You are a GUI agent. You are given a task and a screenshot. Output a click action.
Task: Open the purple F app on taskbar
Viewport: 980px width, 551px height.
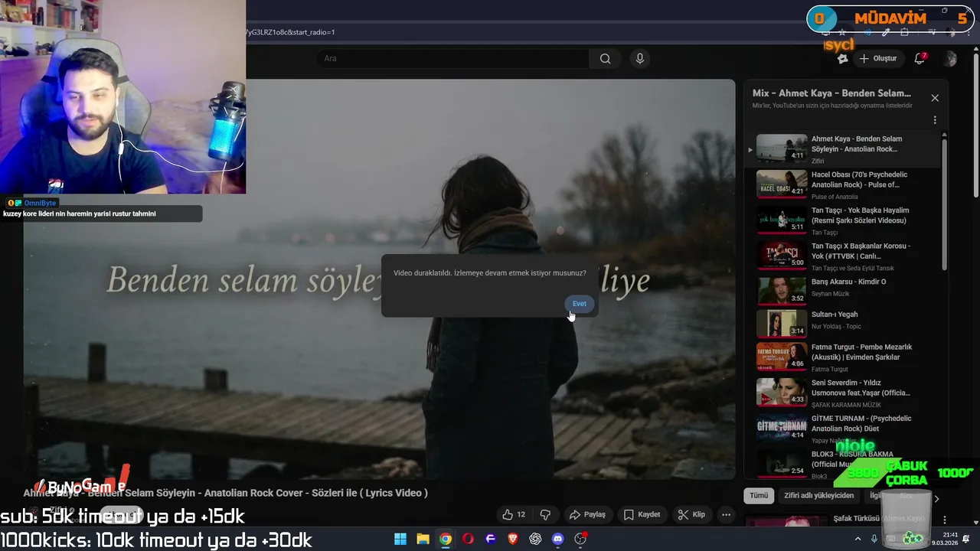coord(490,539)
